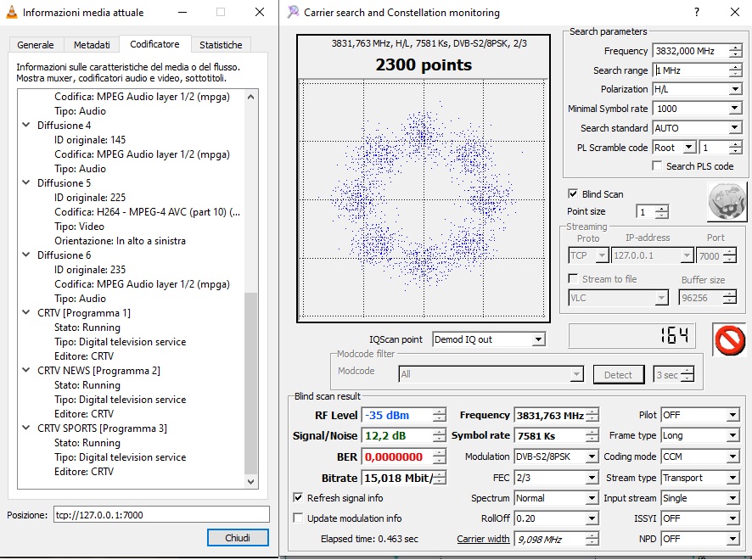Open the FEC 2/3 dropdown
This screenshot has height=560, width=752.
coord(592,478)
